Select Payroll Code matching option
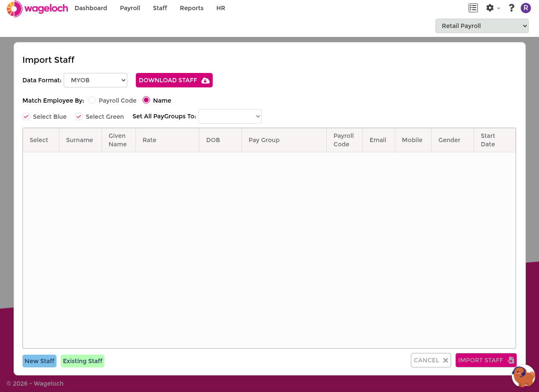Image resolution: width=539 pixels, height=392 pixels. pos(92,100)
